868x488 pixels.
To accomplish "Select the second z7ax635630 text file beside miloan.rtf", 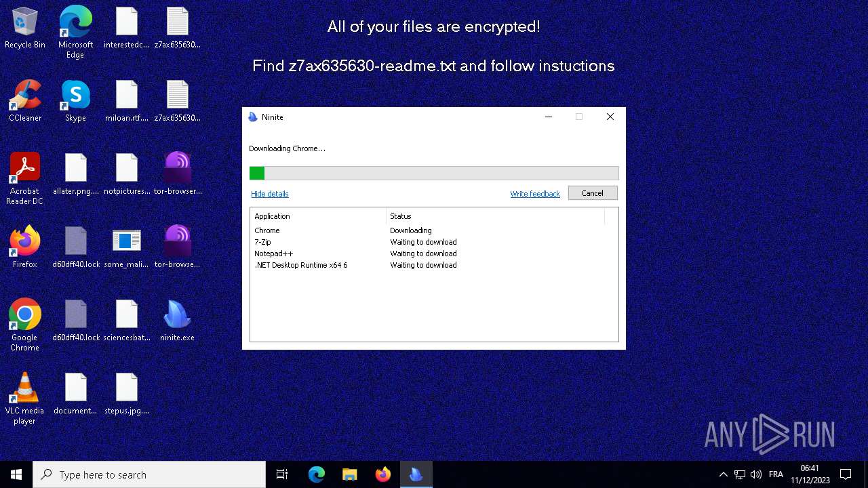I will pos(177,102).
